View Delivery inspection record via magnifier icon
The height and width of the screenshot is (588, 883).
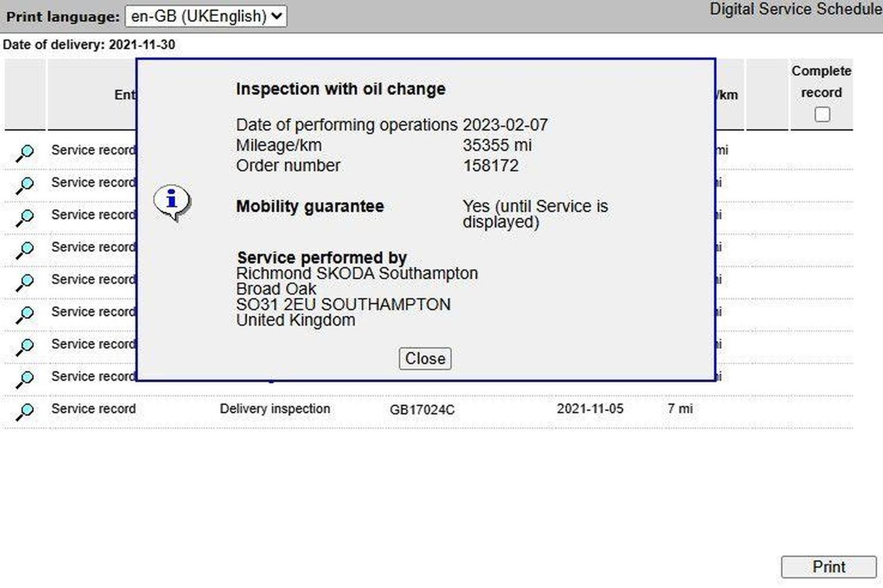(x=25, y=411)
